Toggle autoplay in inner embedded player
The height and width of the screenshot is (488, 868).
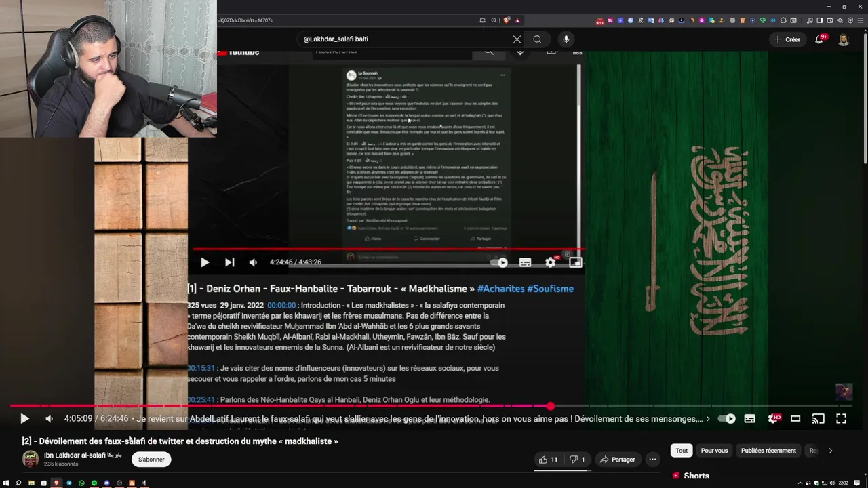[x=500, y=262]
